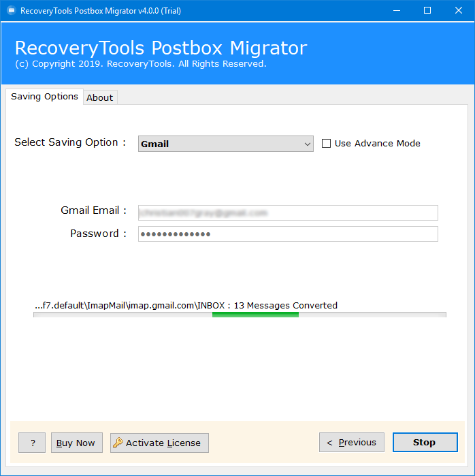Enable Use Advance Mode checkbox

tap(326, 143)
